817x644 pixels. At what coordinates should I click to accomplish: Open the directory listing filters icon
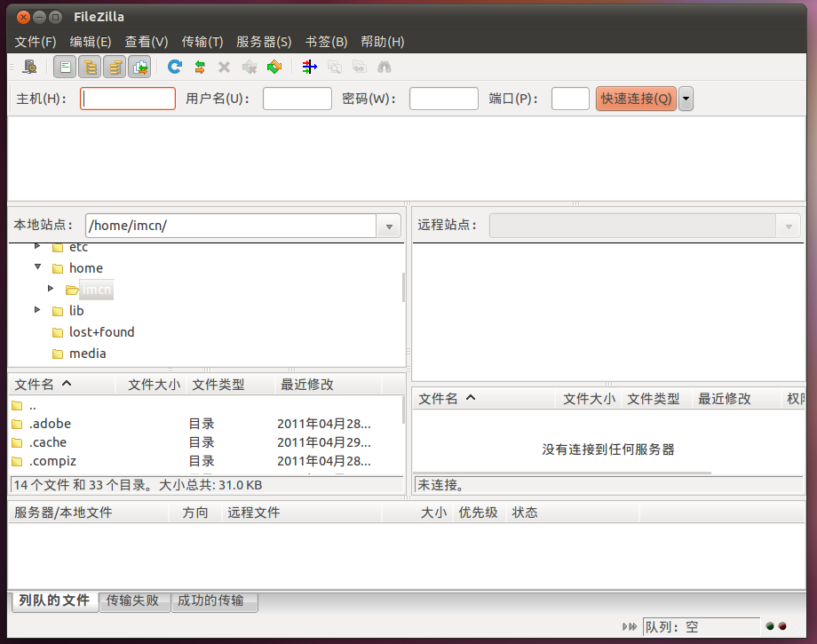(x=310, y=67)
